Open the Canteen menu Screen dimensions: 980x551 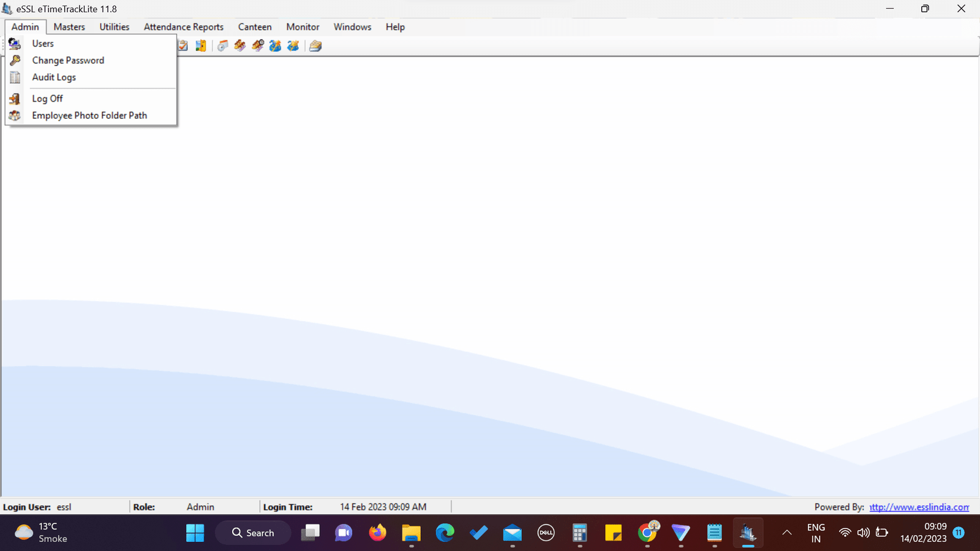255,27
